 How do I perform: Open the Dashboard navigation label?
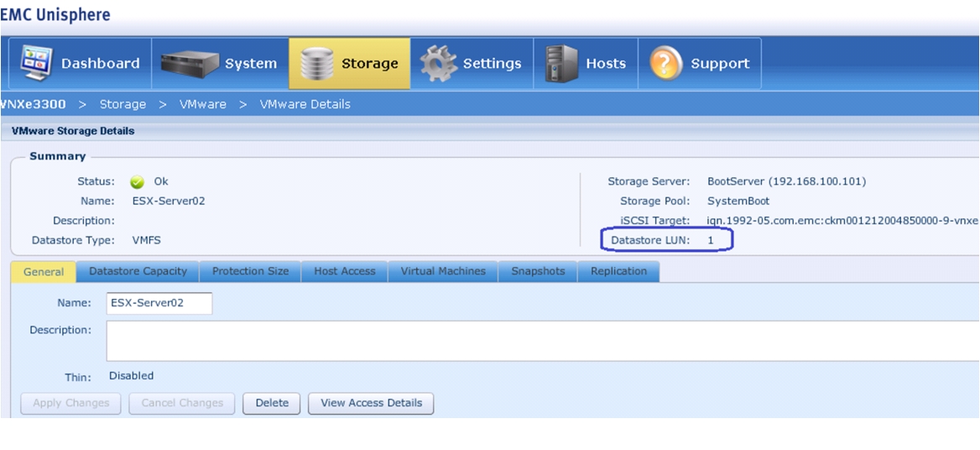tap(100, 64)
